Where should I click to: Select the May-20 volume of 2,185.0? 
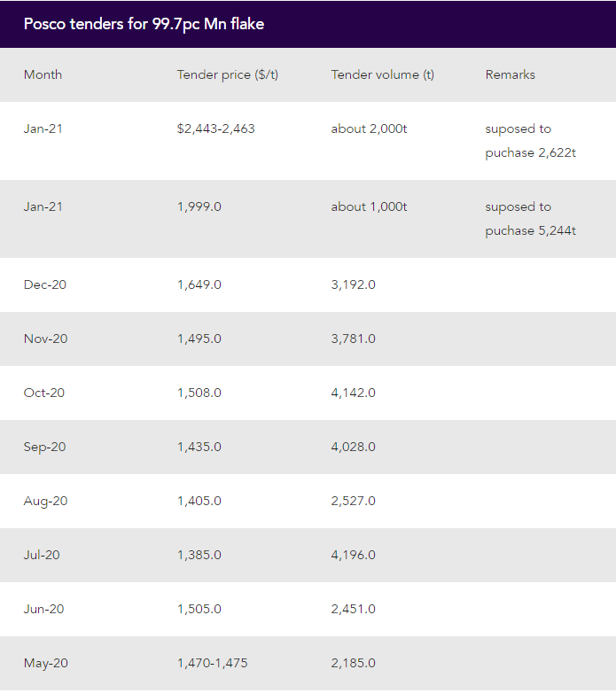(354, 663)
